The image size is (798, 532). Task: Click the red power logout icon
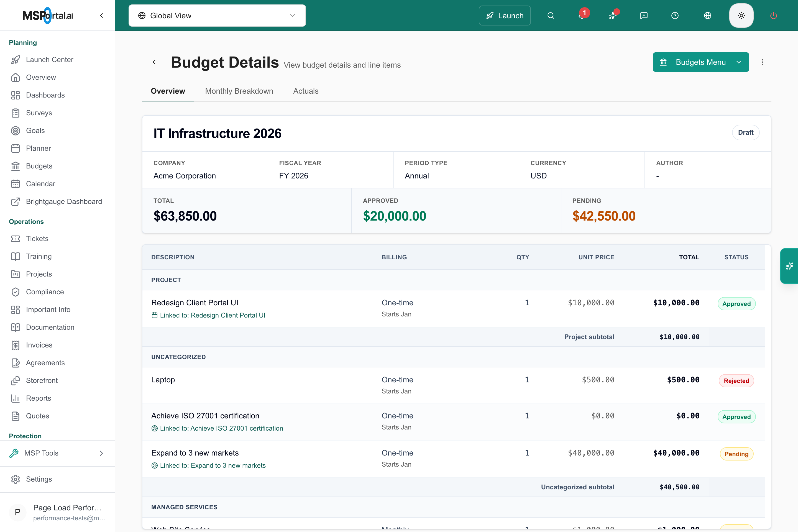coord(774,16)
